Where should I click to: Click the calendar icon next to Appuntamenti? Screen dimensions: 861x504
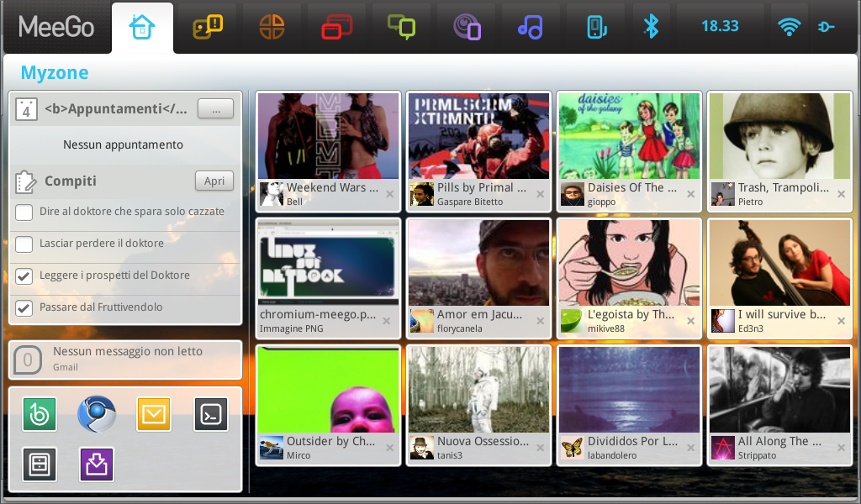tap(26, 109)
